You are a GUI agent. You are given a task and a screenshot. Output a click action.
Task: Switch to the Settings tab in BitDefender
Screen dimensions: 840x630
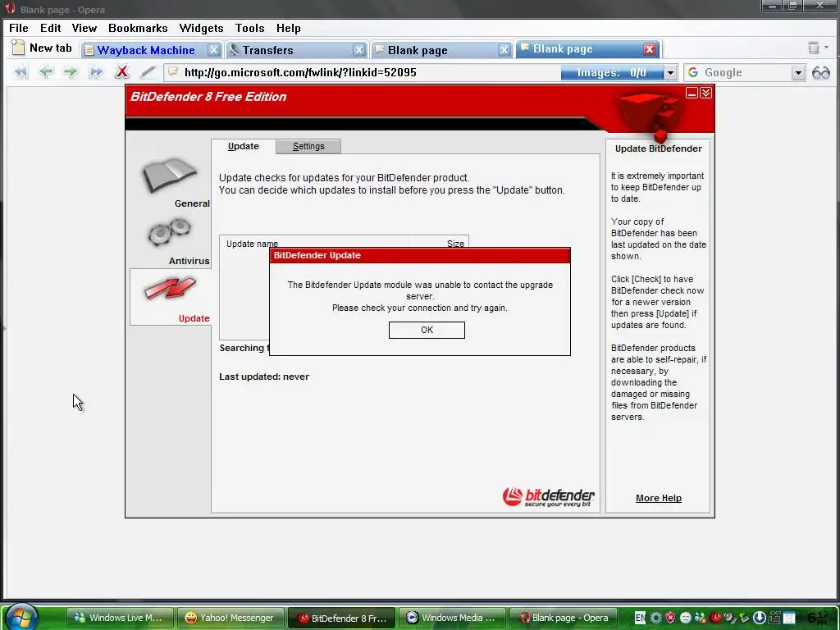pos(308,146)
